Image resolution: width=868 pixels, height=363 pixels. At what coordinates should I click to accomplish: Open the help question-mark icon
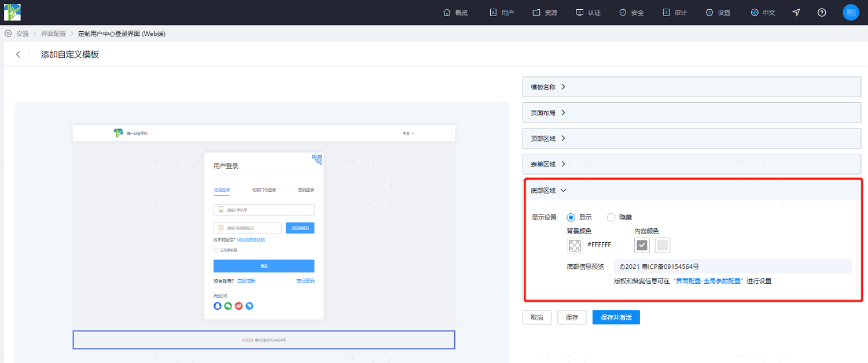click(822, 12)
